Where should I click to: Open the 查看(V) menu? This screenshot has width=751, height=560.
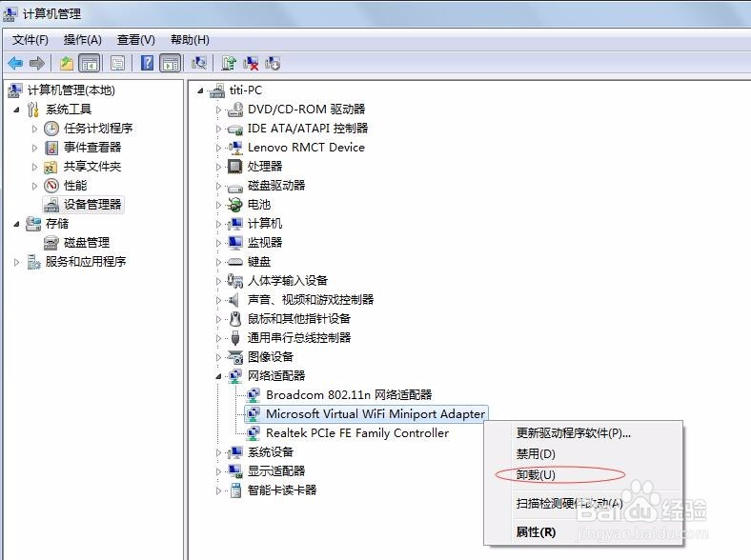click(136, 40)
